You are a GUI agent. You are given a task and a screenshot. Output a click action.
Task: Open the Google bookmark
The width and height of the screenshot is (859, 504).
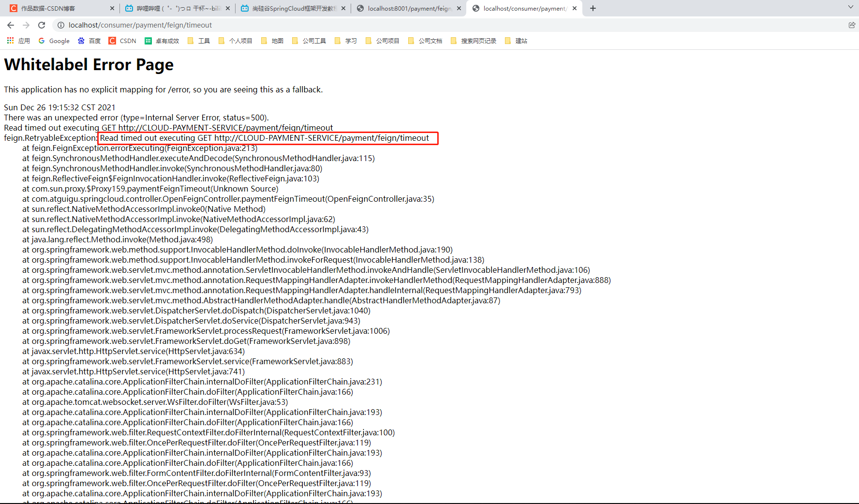(x=54, y=41)
